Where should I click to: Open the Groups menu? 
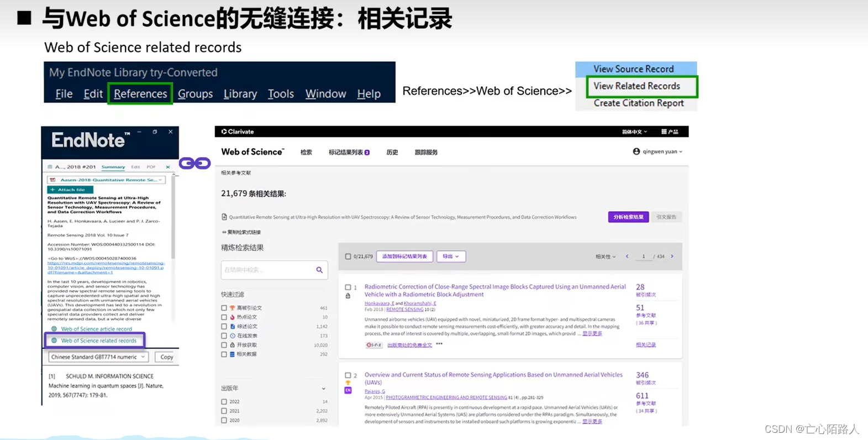click(x=195, y=94)
